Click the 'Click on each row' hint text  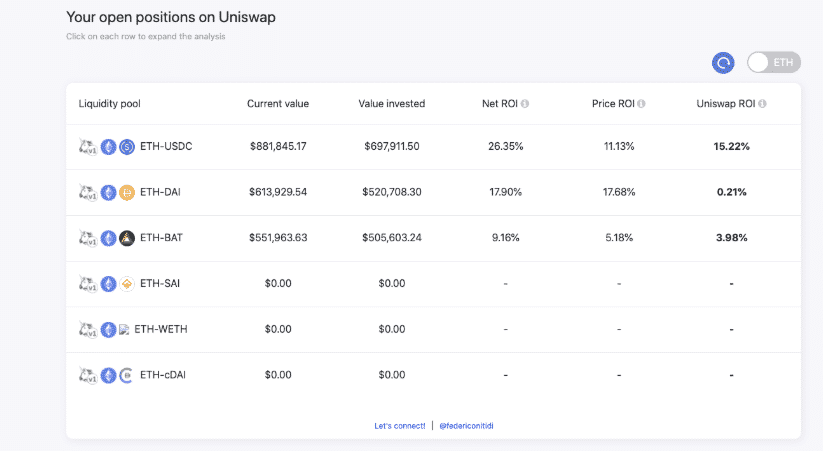pos(145,36)
